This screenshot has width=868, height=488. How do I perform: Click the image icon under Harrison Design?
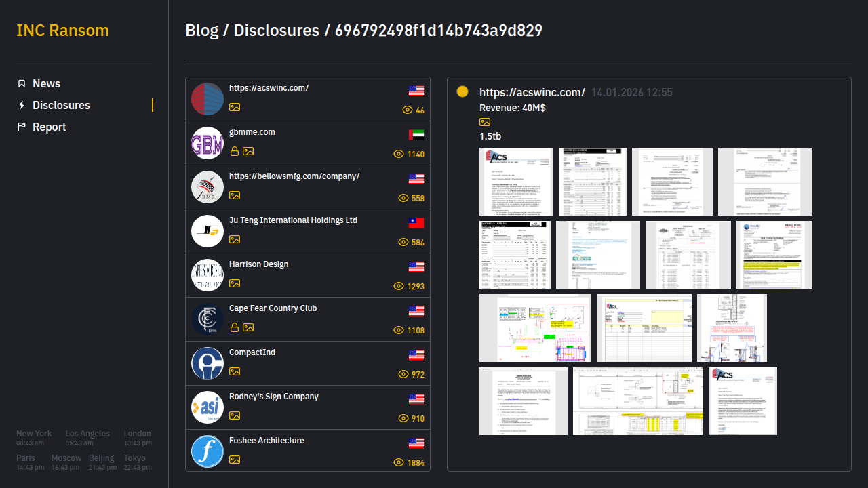[x=235, y=283]
